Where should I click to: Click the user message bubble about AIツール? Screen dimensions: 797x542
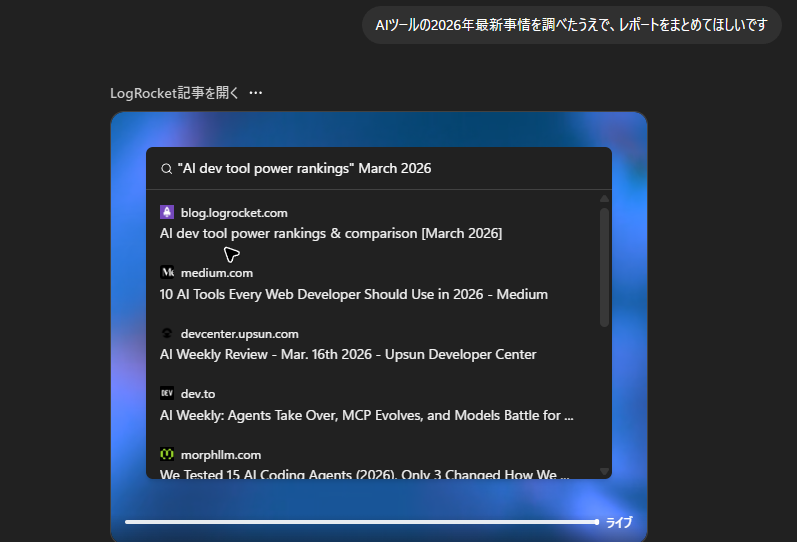click(572, 25)
